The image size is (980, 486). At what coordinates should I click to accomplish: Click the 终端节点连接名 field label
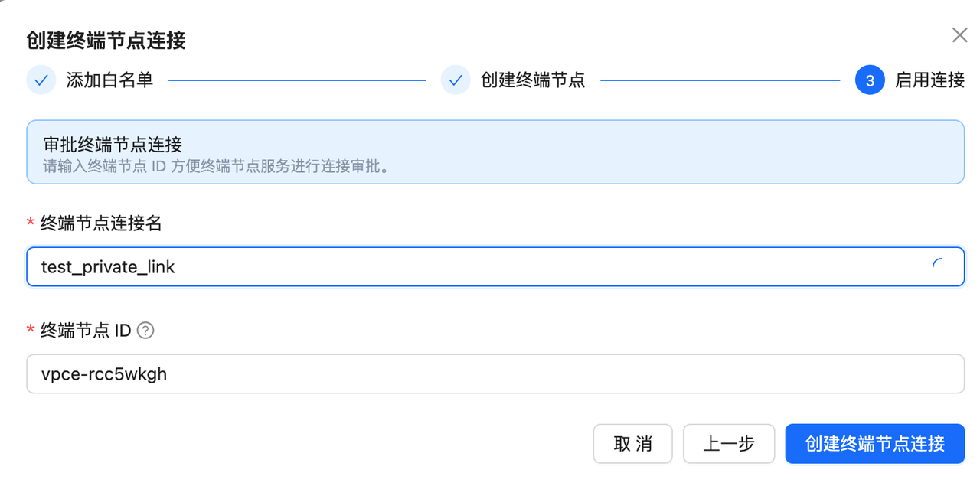pos(100,223)
